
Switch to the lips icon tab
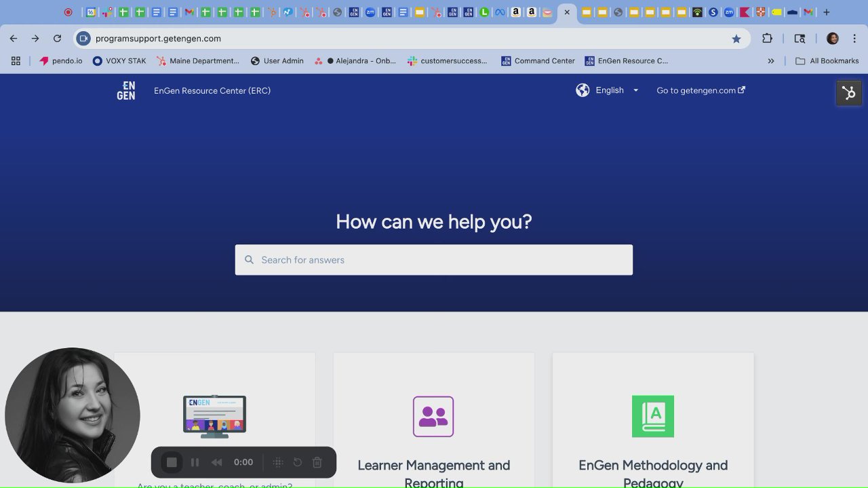pyautogui.click(x=547, y=12)
